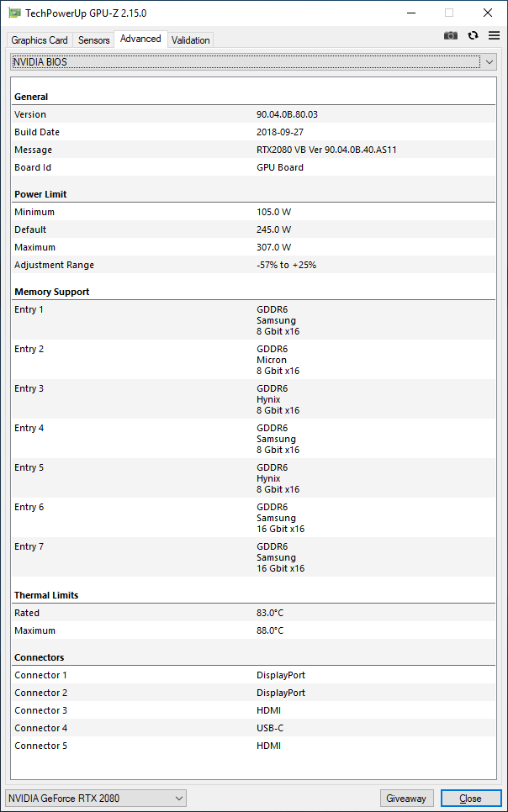Click the NVIDIA BIOS combo box arrow

pyautogui.click(x=489, y=62)
